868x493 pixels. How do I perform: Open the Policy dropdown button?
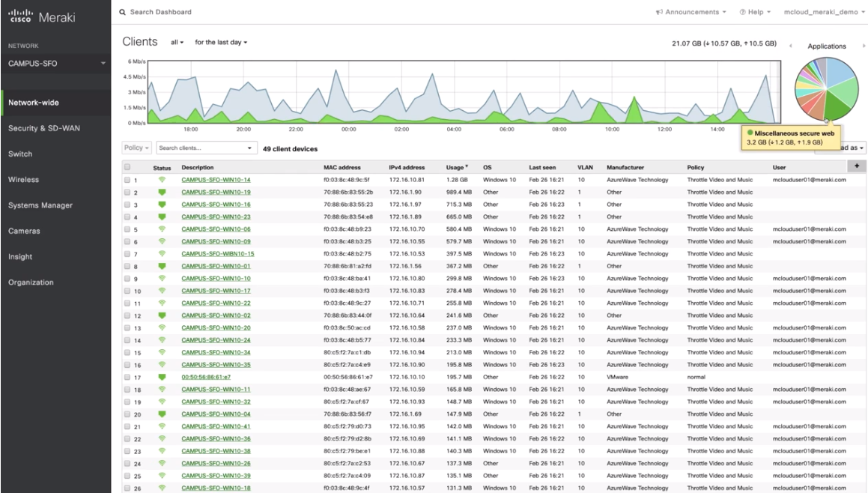click(x=136, y=148)
